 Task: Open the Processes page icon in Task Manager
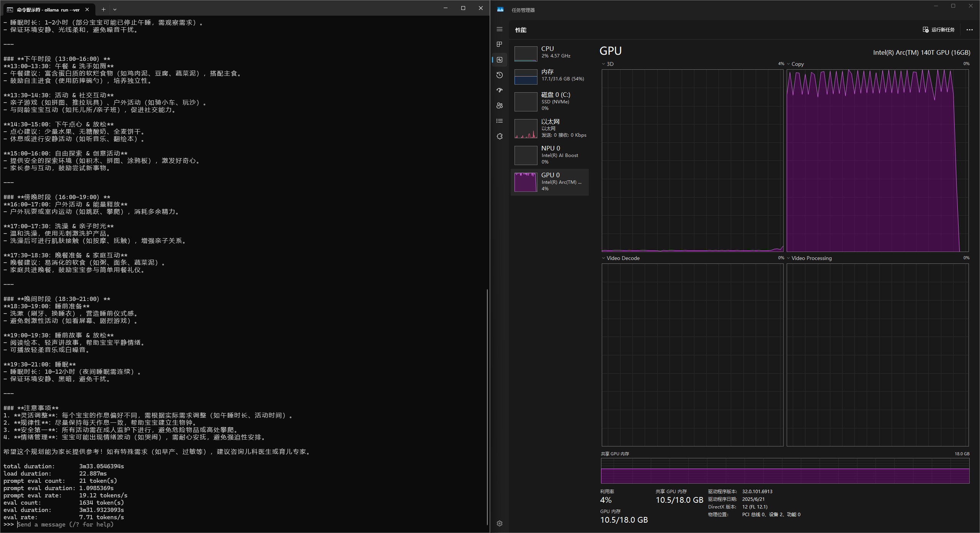tap(499, 44)
